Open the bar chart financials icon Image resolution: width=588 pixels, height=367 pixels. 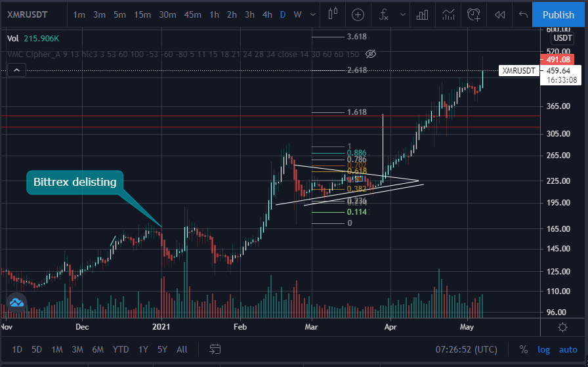422,14
